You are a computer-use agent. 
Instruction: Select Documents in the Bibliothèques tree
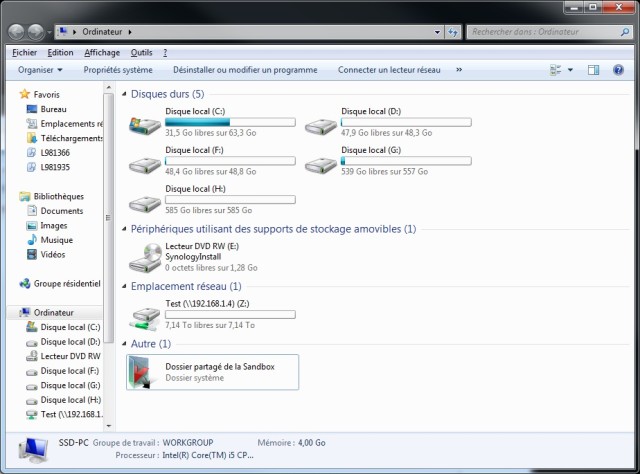[x=62, y=211]
